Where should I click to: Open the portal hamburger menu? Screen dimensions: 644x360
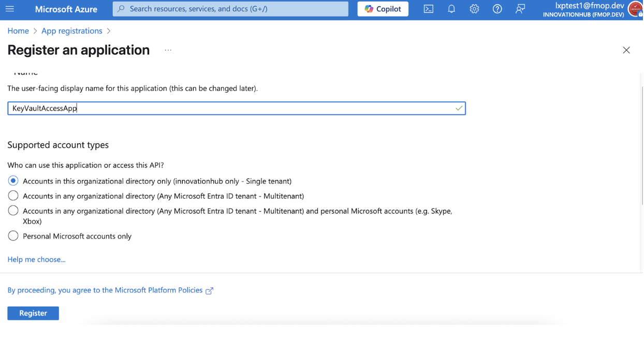click(10, 9)
